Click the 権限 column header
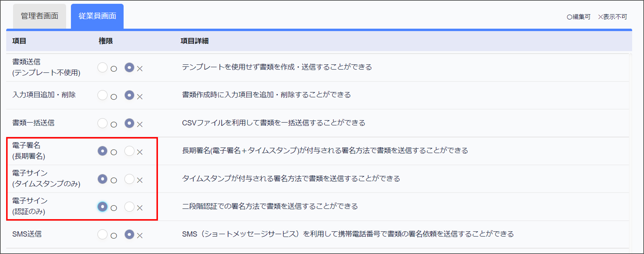The width and height of the screenshot is (644, 254). pyautogui.click(x=105, y=41)
